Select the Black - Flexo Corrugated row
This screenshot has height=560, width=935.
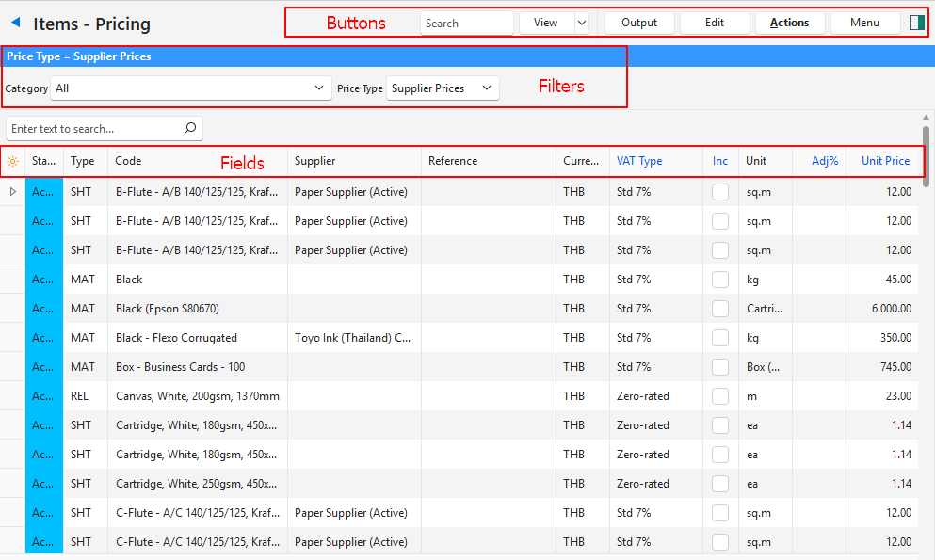[176, 338]
